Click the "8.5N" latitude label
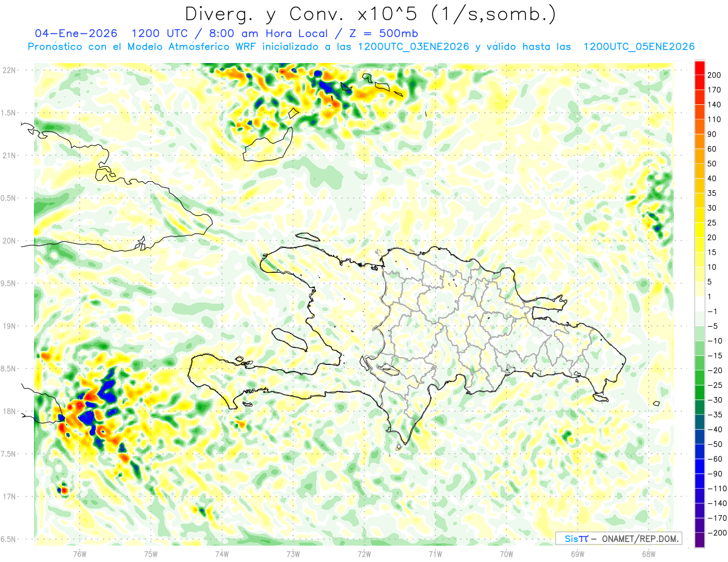 (x=9, y=369)
